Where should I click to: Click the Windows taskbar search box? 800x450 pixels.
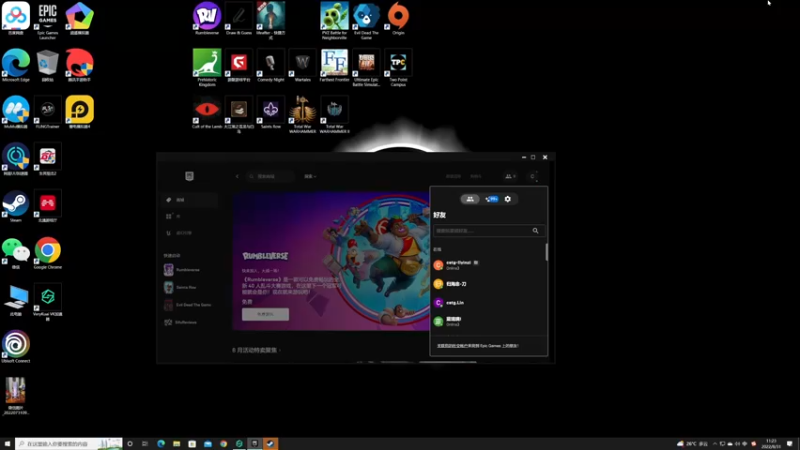[69, 444]
